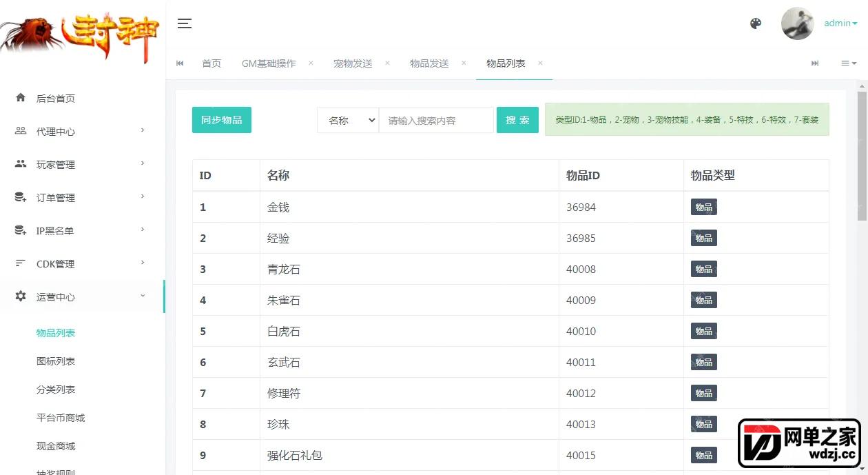Screen dimensions: 868x475
Task: Click the home icon beside 后台首页
Action: (x=21, y=98)
